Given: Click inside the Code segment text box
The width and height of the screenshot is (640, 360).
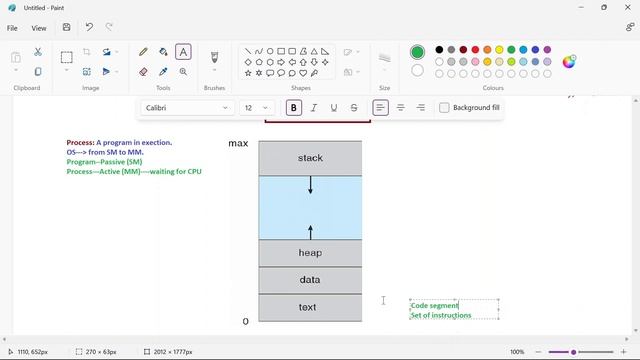Looking at the screenshot, I should click(454, 309).
